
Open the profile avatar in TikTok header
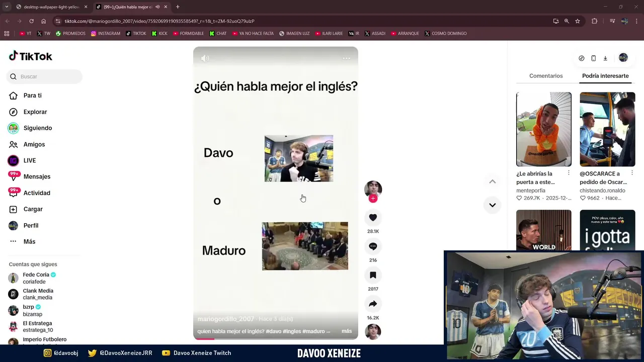click(x=623, y=58)
